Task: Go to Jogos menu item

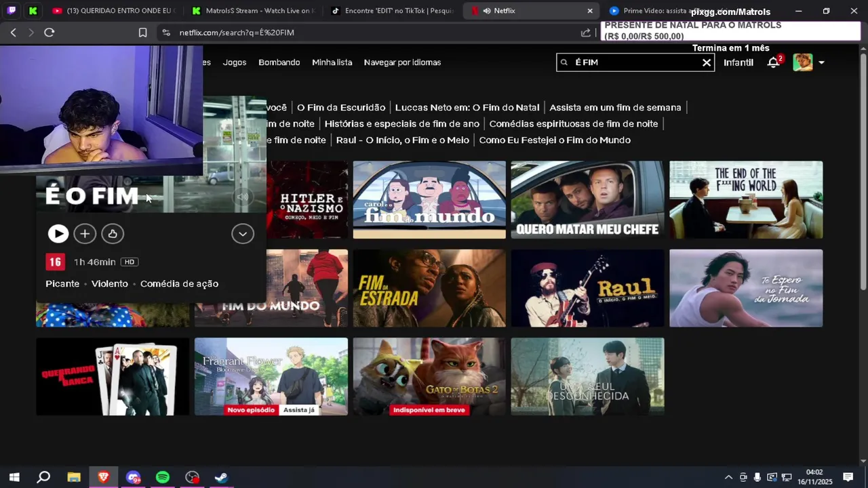Action: [235, 62]
